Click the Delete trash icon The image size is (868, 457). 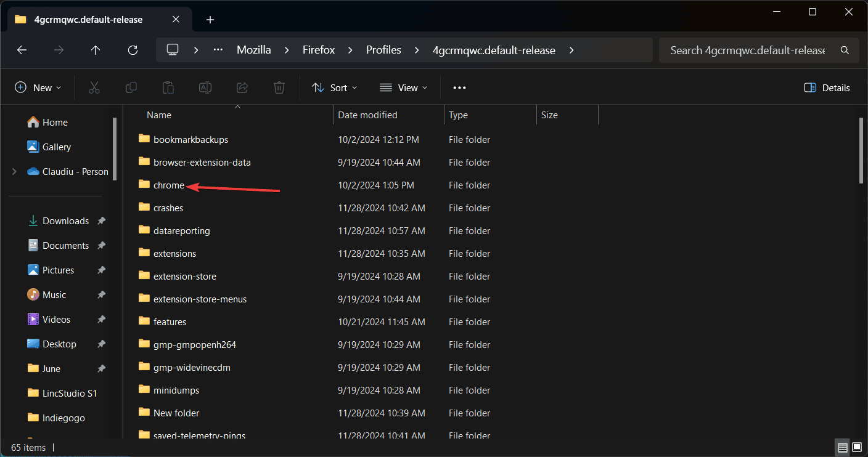click(x=279, y=88)
